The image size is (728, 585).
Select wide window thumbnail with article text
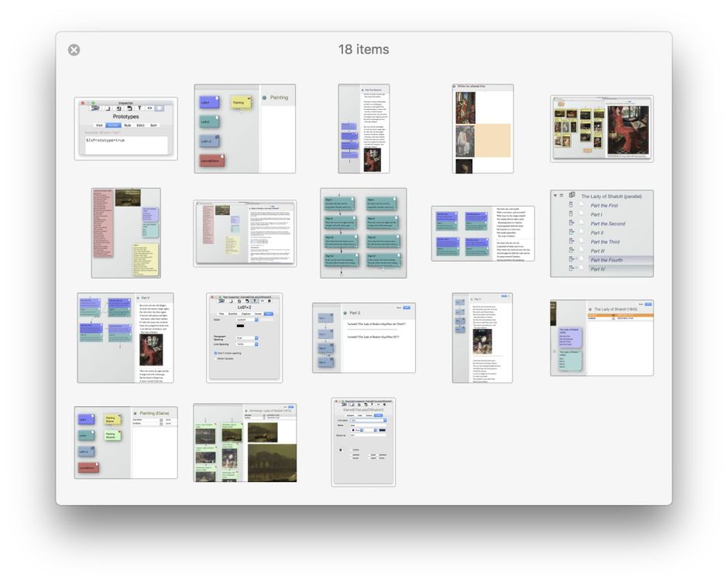245,233
